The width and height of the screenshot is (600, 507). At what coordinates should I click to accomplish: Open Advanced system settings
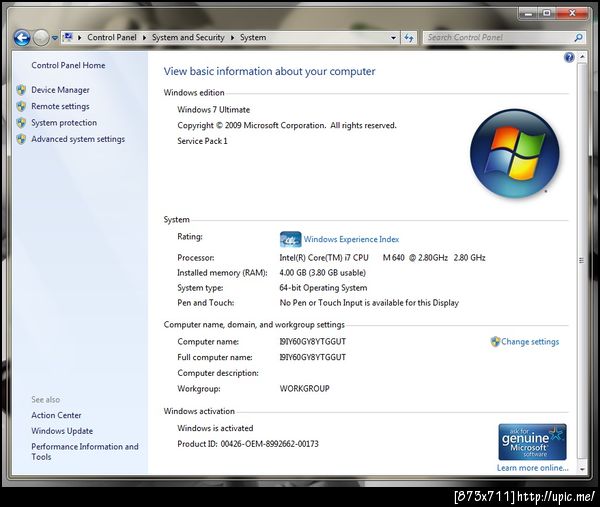pos(78,139)
